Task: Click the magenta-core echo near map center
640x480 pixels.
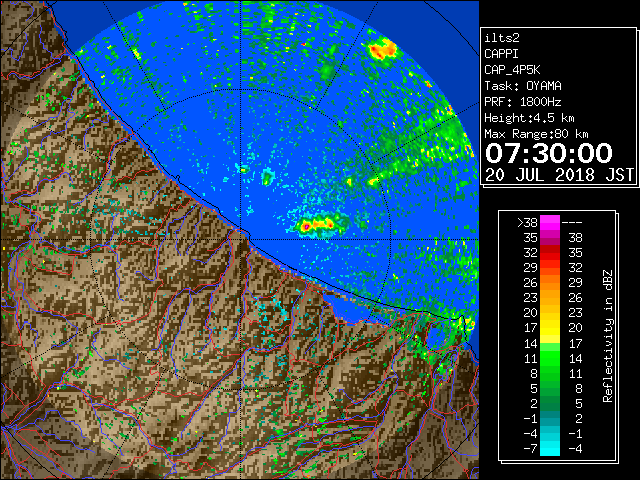Action: (307, 226)
